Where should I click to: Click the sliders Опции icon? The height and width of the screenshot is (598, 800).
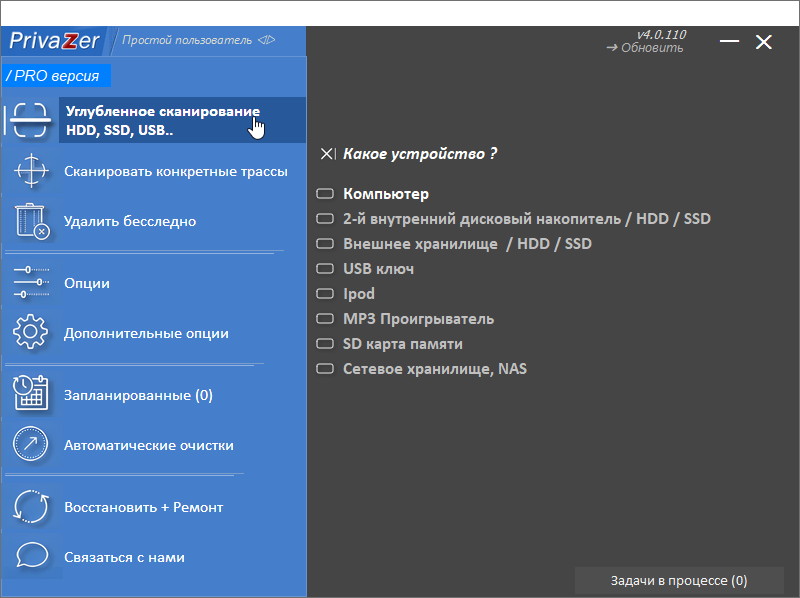click(x=31, y=282)
